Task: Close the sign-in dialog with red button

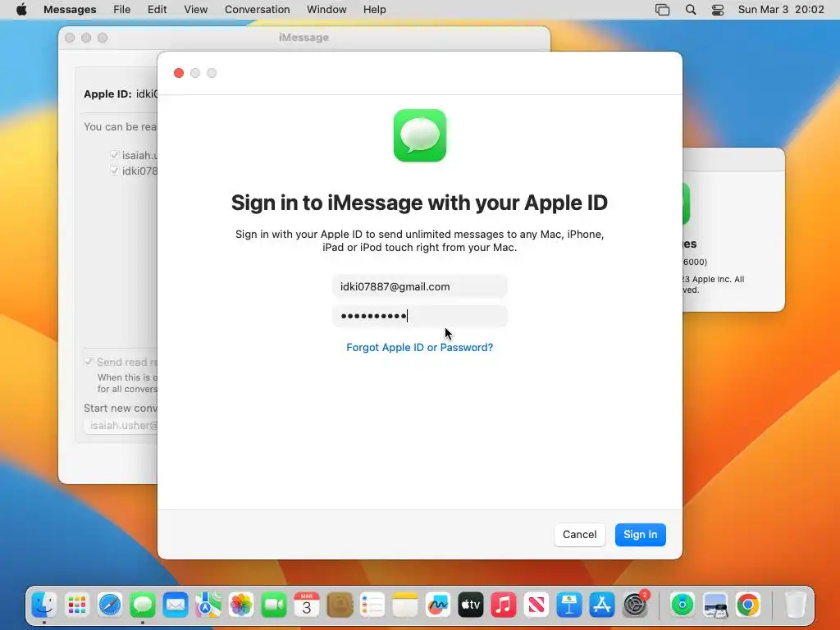Action: pos(179,73)
